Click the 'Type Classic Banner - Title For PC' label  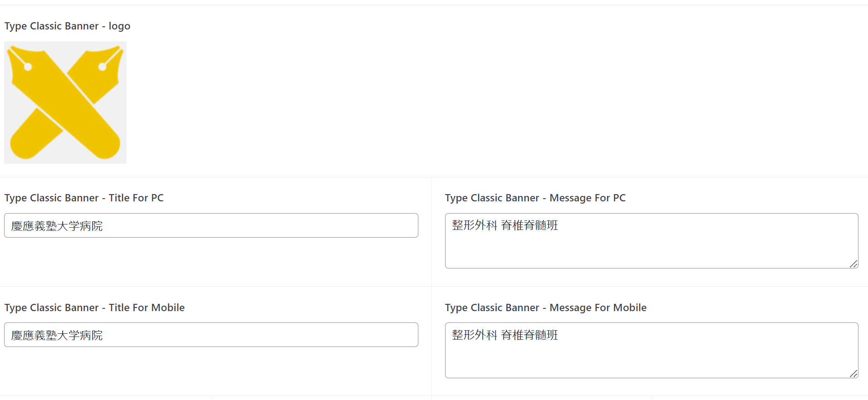[x=84, y=198]
